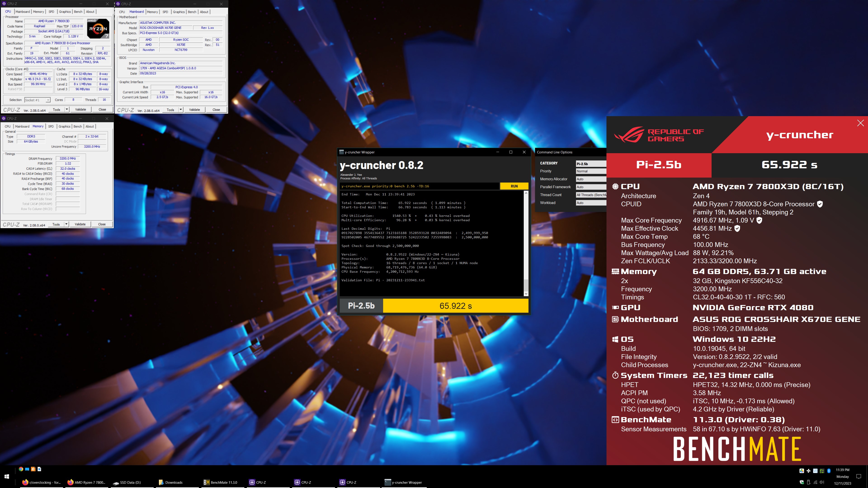Click the verified shield beside CPUID
This screenshot has height=488, width=868.
coord(820,204)
